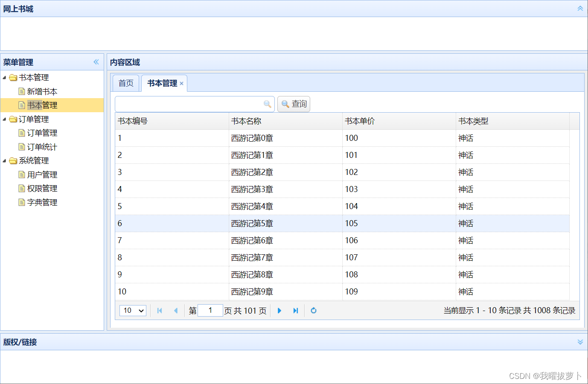Click the next-page arrow icon
The image size is (588, 384).
pyautogui.click(x=279, y=311)
